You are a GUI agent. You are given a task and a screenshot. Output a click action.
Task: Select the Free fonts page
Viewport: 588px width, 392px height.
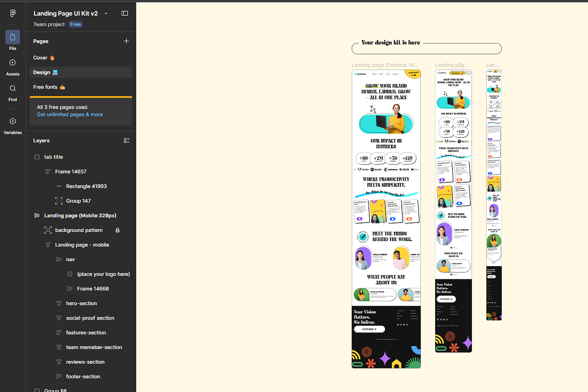(81, 87)
